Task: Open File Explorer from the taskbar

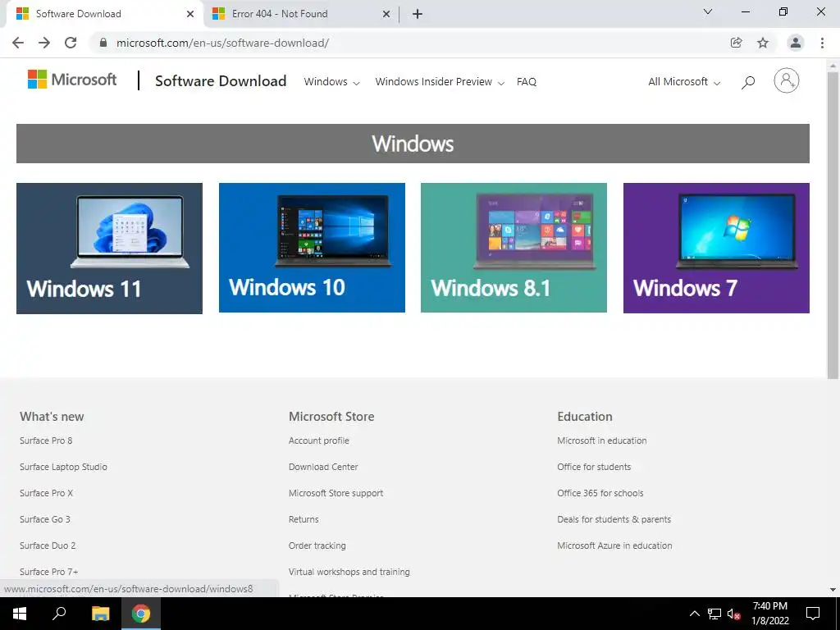Action: pos(100,614)
